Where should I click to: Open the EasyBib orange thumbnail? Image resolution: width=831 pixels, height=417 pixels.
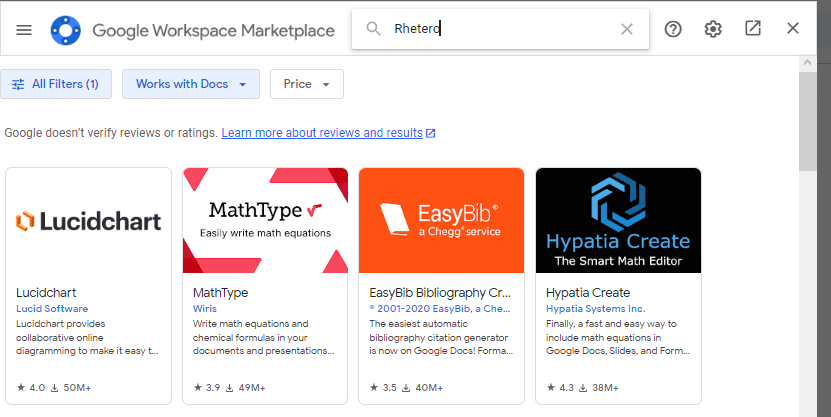[x=441, y=220]
